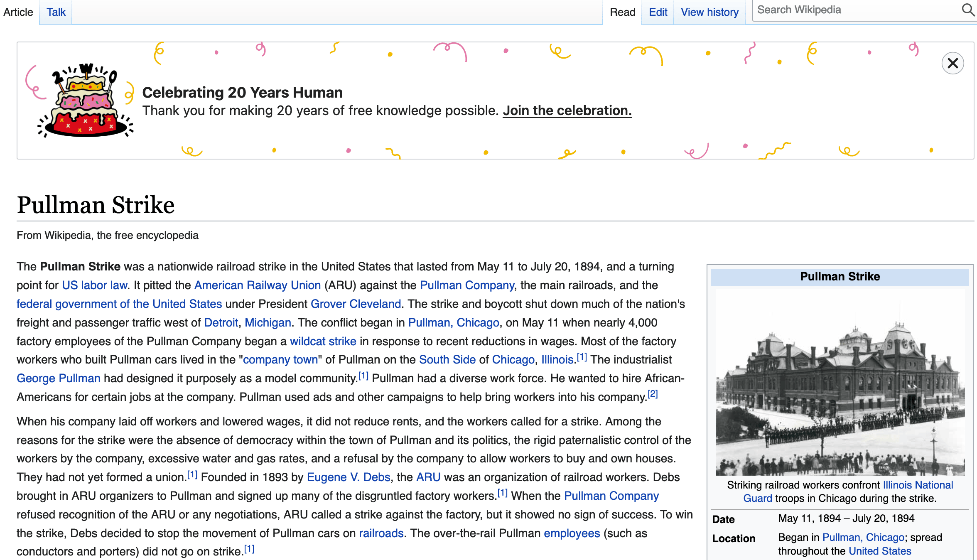Open the Michigan link
The image size is (977, 560).
point(268,323)
